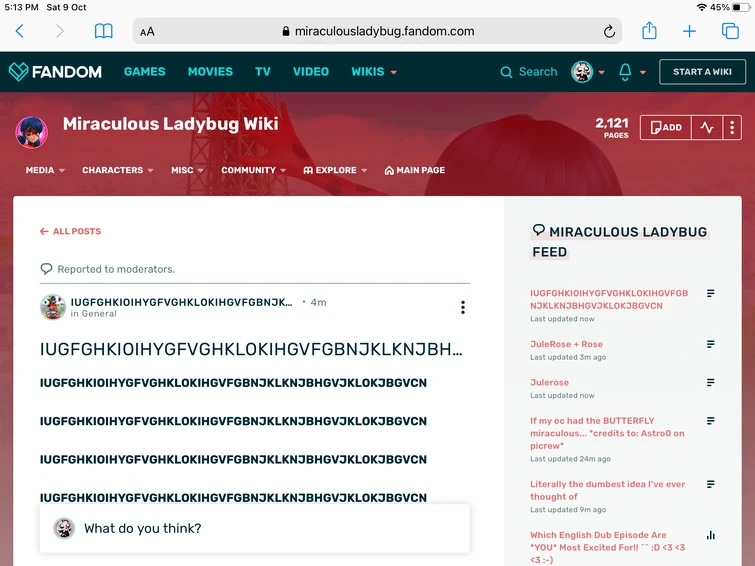Image resolution: width=755 pixels, height=566 pixels.
Task: Go back to ALL POSTS
Action: pyautogui.click(x=70, y=231)
